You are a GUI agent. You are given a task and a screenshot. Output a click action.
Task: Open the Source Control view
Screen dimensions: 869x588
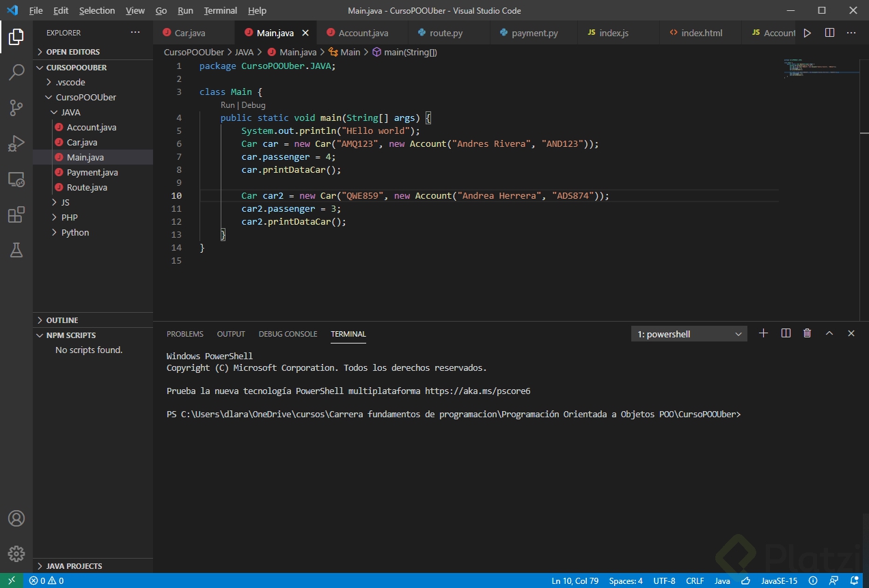pos(16,108)
